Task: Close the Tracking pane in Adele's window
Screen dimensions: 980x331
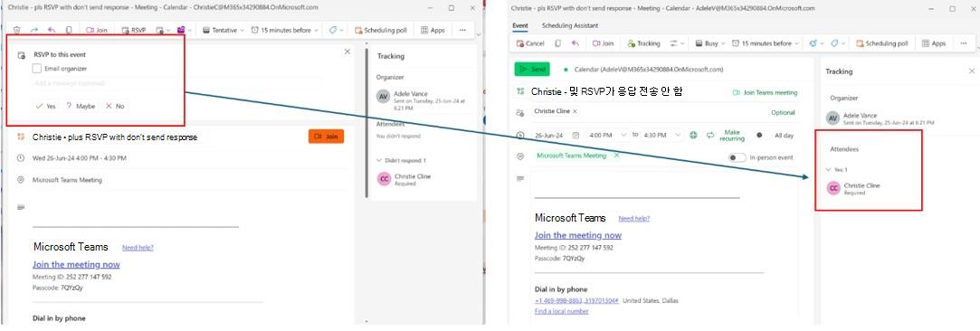Action: click(x=971, y=71)
